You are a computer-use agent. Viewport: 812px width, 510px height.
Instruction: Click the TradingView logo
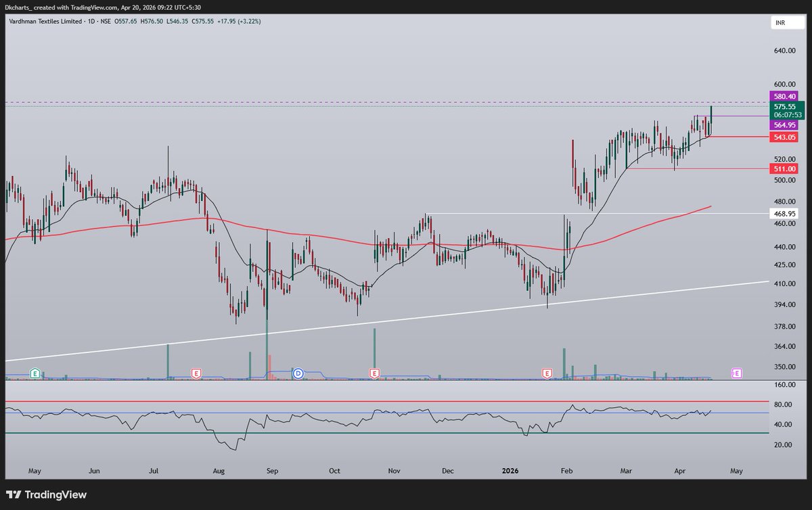[47, 494]
